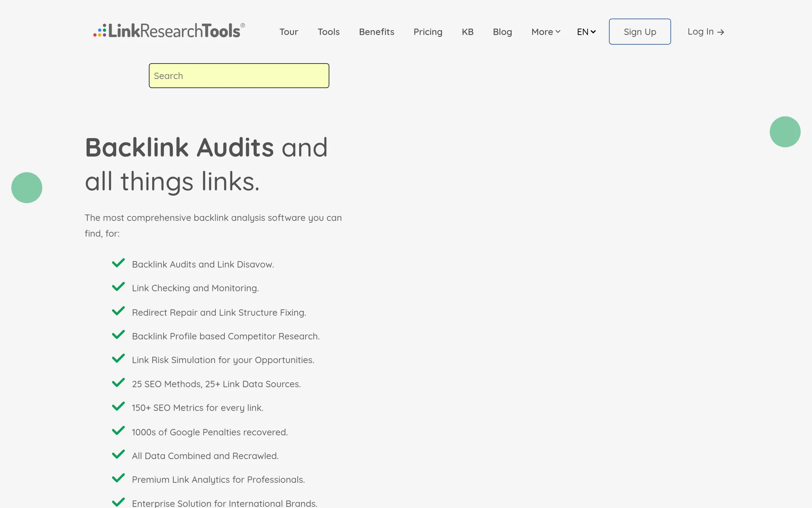Select the text "Link Risk Simulation for your Opportunities."
Screen dimensions: 812x508
click(223, 360)
